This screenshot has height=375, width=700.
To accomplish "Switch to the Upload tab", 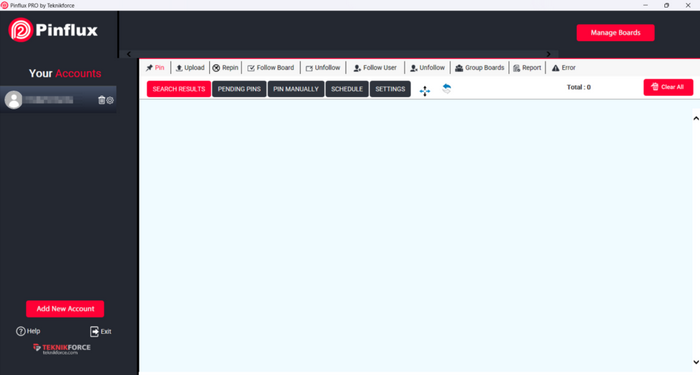I will (190, 68).
